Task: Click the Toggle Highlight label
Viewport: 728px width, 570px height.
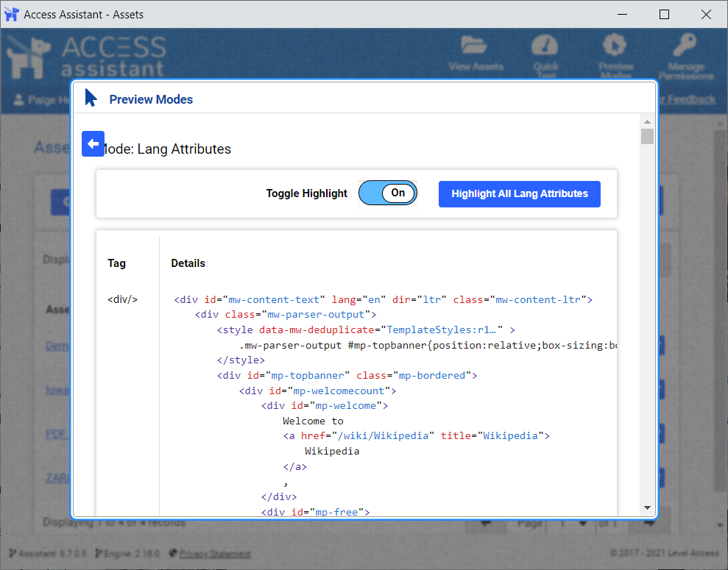Action: tap(306, 193)
